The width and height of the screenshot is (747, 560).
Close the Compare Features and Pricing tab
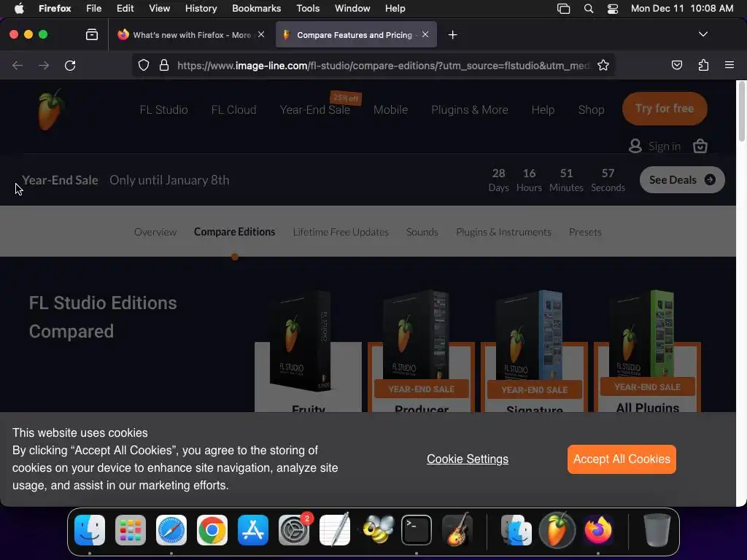[x=425, y=34]
